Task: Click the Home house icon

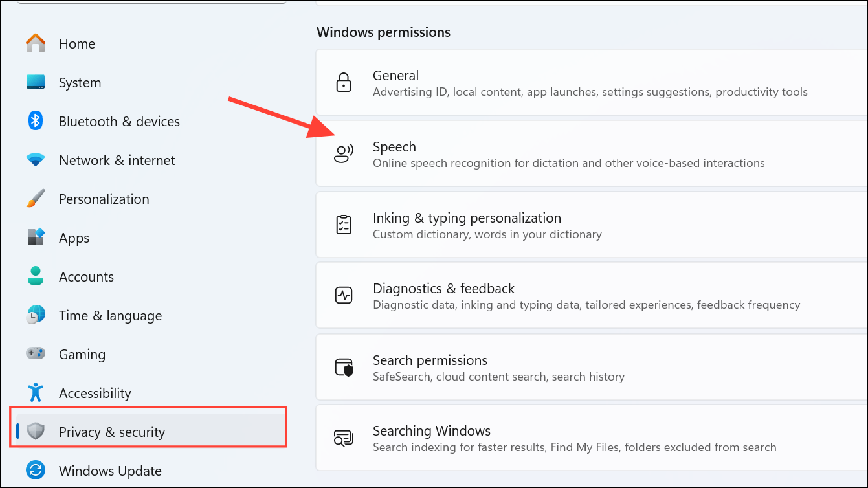Action: pyautogui.click(x=36, y=43)
